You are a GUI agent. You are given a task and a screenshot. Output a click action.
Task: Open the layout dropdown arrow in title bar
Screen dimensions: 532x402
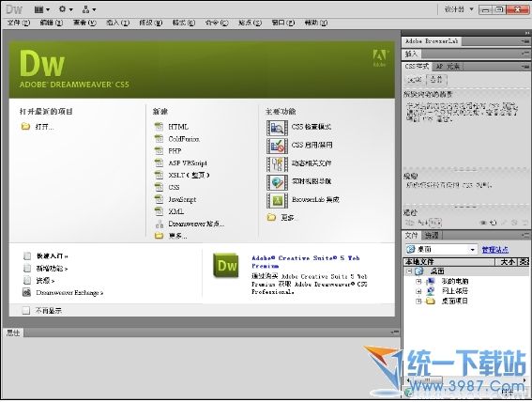tap(48, 9)
